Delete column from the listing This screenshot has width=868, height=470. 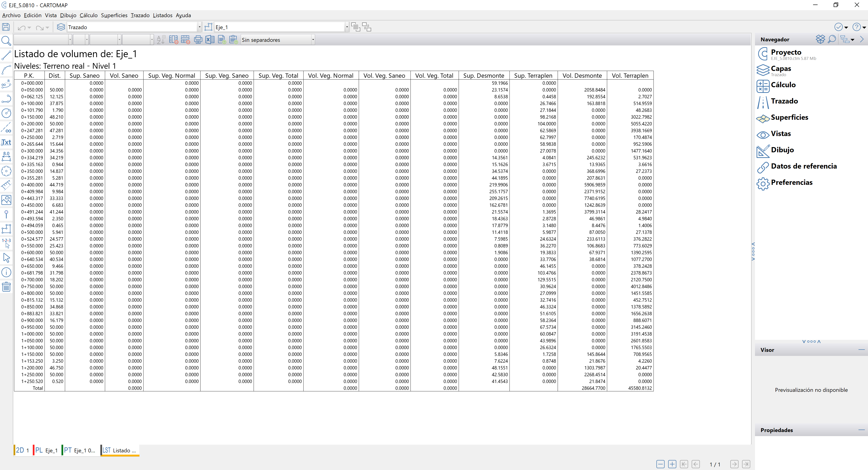pos(174,40)
